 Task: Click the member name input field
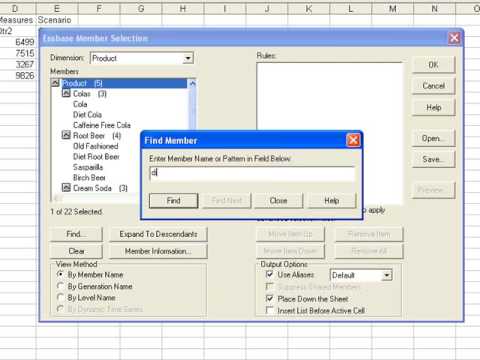click(252, 173)
